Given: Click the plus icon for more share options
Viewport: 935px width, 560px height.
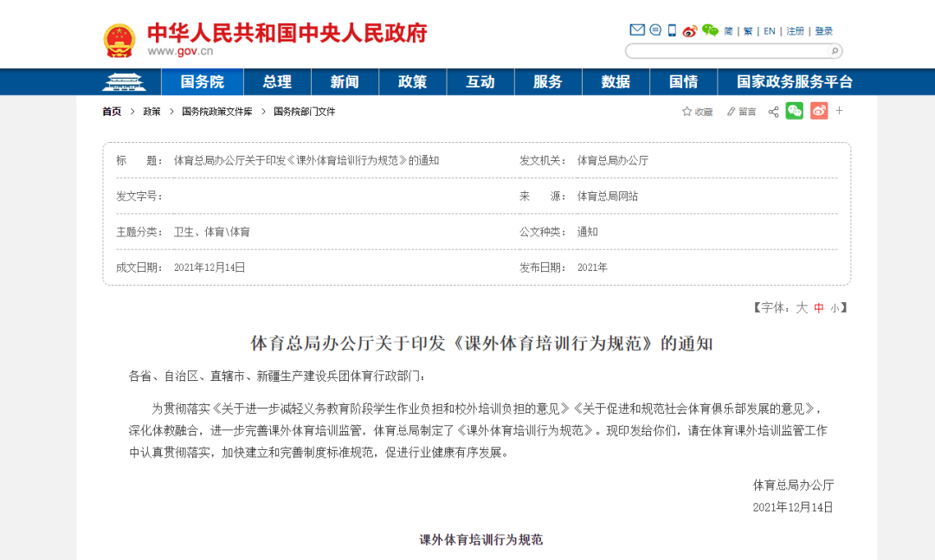Looking at the screenshot, I should point(840,111).
